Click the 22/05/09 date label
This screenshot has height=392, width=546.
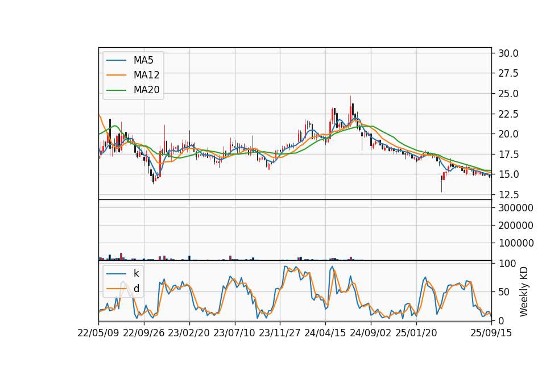coord(98,333)
